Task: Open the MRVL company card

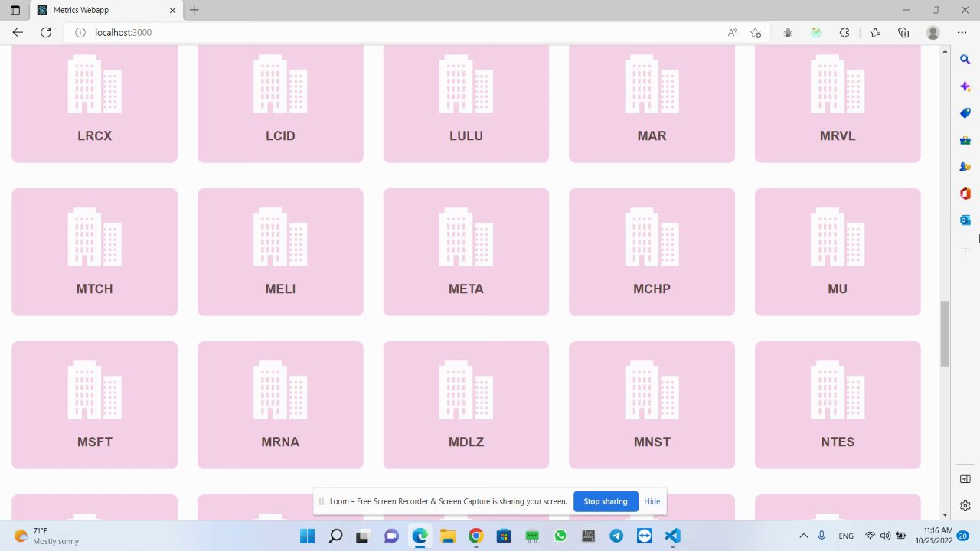Action: [x=838, y=103]
